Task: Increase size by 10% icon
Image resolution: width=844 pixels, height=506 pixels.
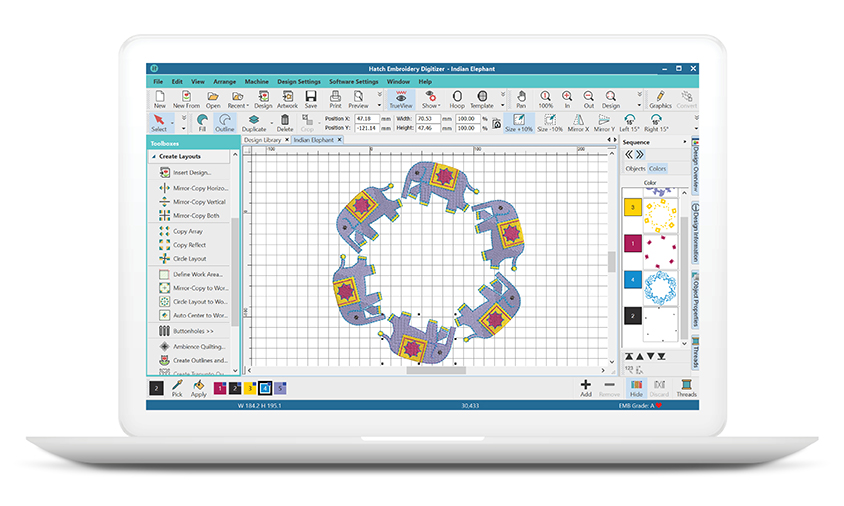Action: (519, 123)
